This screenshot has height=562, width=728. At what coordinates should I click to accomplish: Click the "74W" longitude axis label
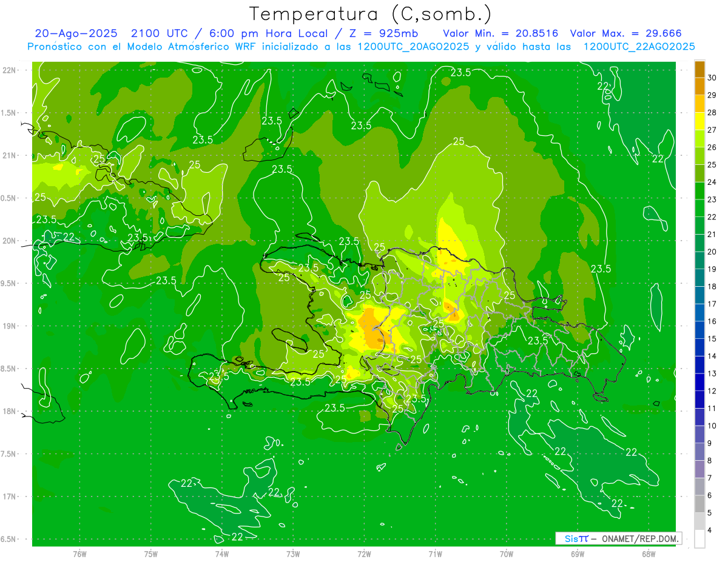click(222, 554)
